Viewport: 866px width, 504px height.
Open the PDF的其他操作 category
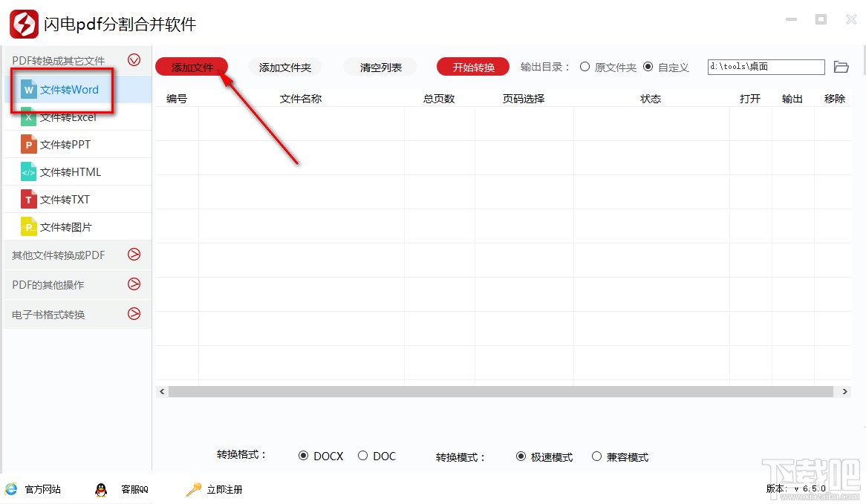(x=134, y=284)
